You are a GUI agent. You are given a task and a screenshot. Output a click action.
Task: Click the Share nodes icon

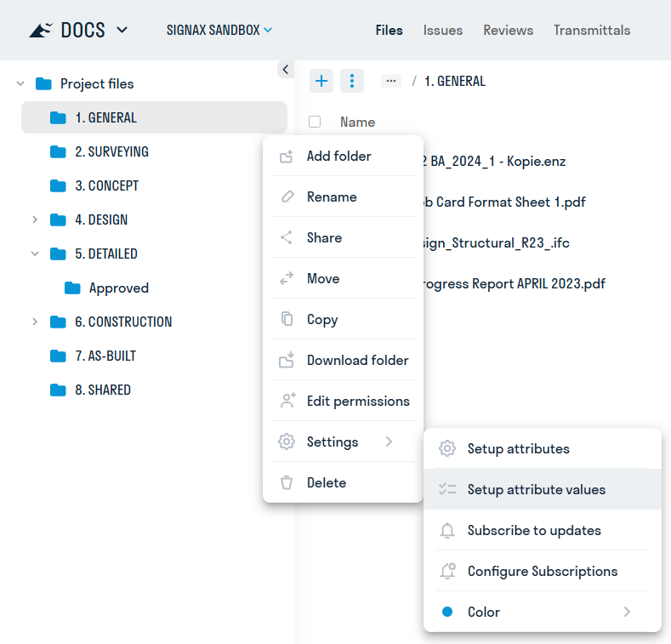pos(287,237)
